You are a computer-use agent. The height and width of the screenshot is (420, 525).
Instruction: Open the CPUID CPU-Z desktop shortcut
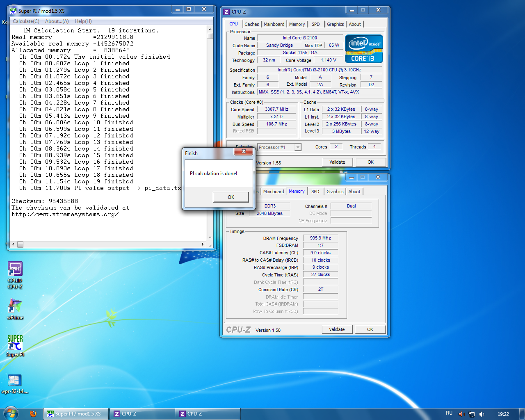click(15, 275)
